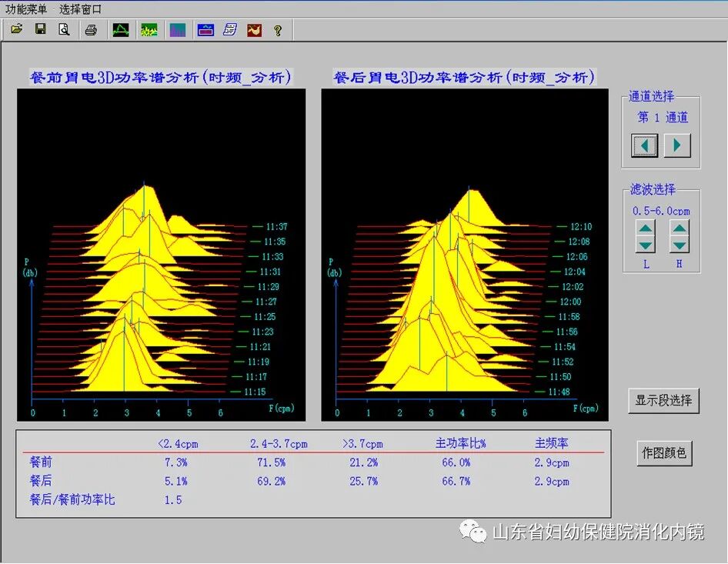The height and width of the screenshot is (564, 728).
Task: Click the 显示段选择 button
Action: pos(663,401)
